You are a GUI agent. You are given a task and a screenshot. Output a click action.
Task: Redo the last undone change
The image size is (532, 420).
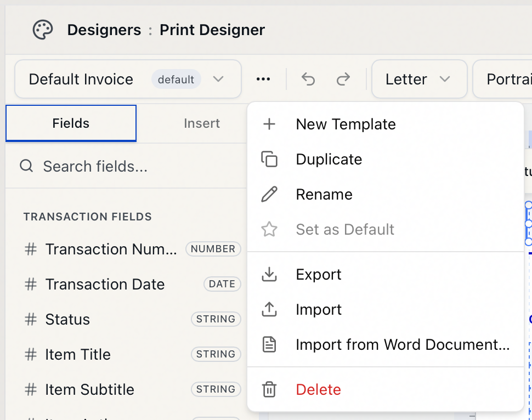pos(343,79)
